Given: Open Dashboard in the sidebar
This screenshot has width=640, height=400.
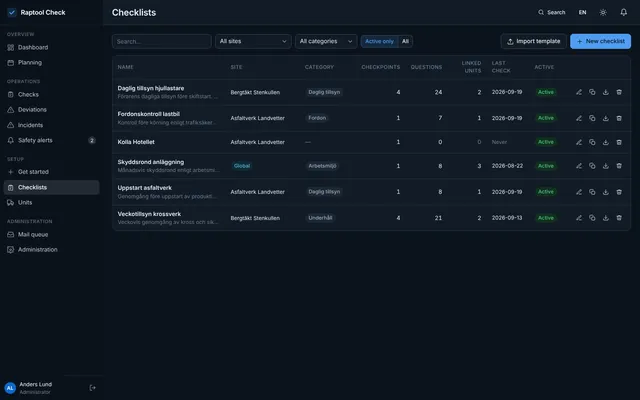Looking at the screenshot, I should coord(51,47).
